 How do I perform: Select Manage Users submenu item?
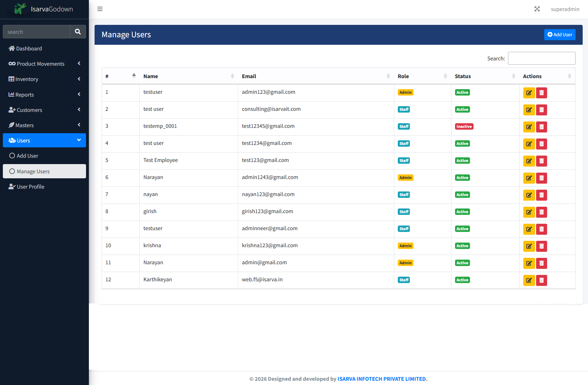click(x=44, y=171)
